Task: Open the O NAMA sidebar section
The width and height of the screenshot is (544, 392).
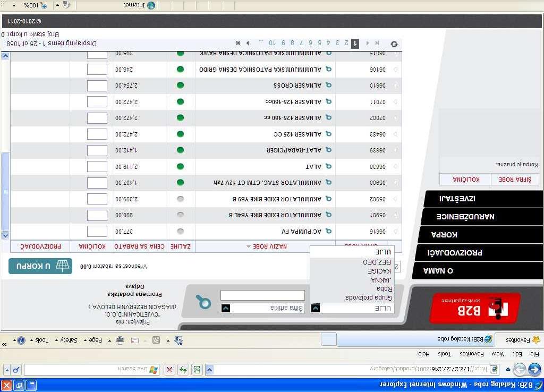Action: (478, 271)
